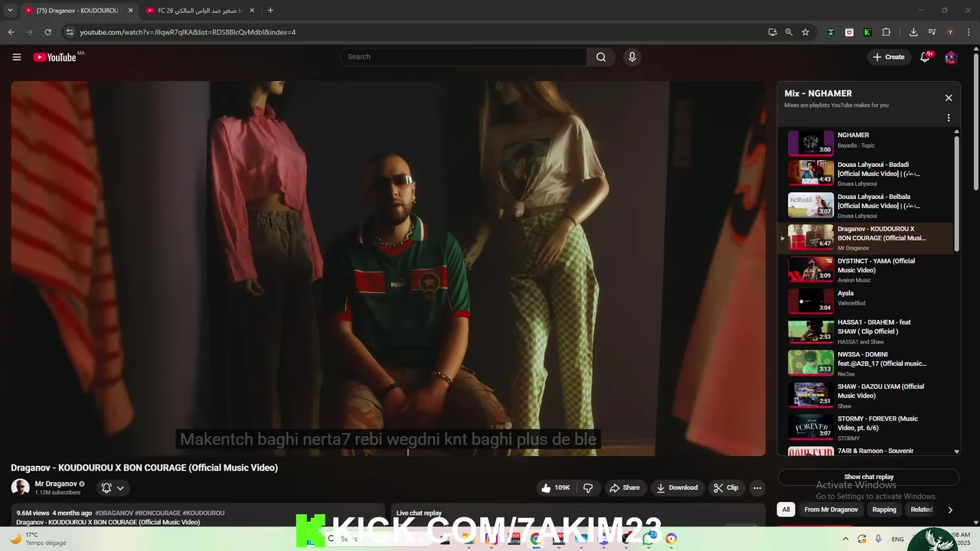Share the Draganov video

pos(624,487)
